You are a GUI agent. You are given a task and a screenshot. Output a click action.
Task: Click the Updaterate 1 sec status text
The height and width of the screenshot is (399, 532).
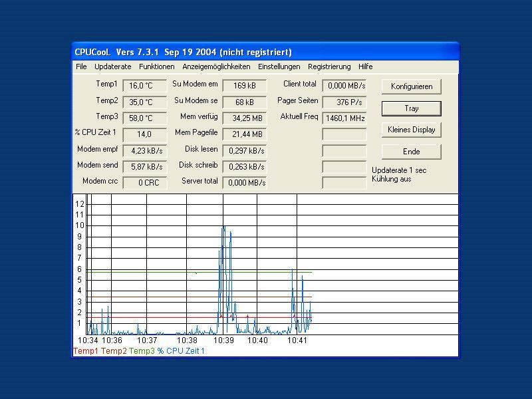coord(399,170)
